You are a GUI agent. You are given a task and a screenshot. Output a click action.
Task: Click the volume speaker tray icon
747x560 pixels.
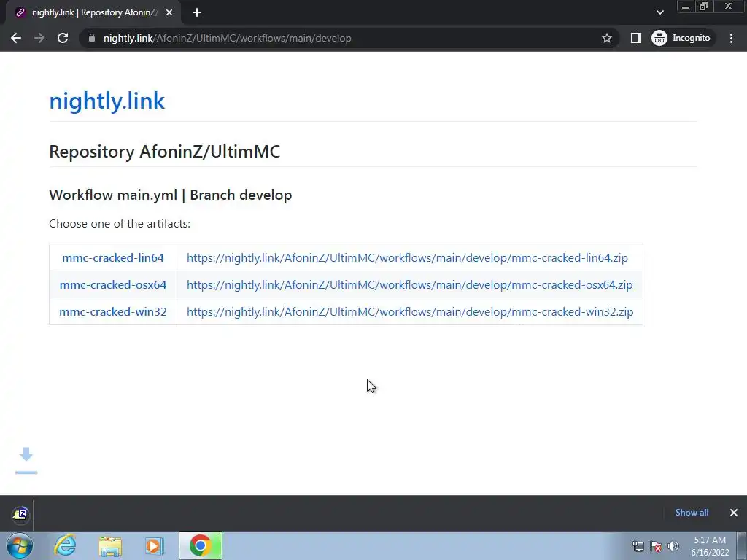[x=673, y=545]
